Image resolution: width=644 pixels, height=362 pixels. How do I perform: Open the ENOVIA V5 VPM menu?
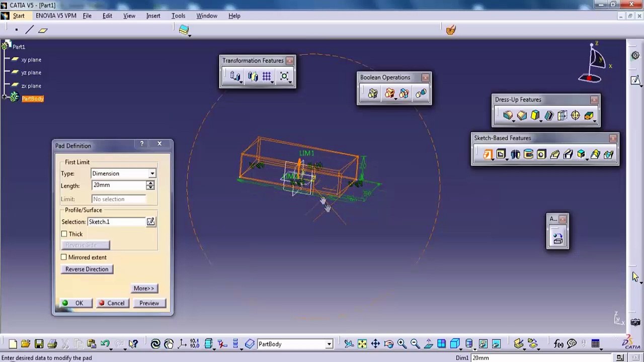tap(56, 16)
